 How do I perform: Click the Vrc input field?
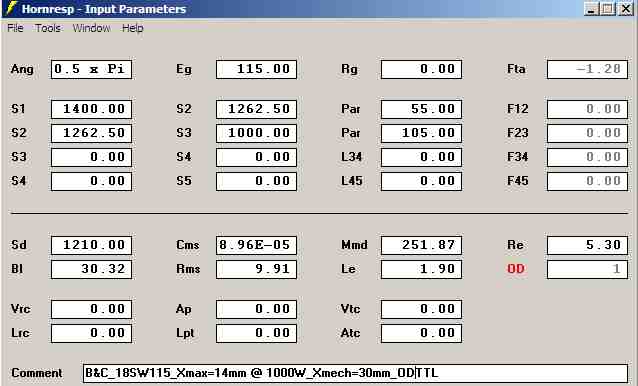[92, 310]
